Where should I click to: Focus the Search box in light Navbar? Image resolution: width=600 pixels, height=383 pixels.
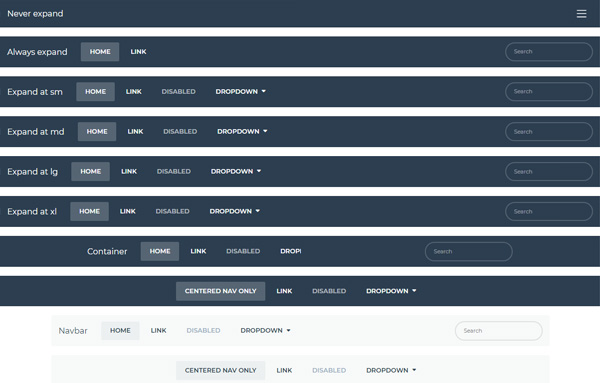(x=499, y=331)
